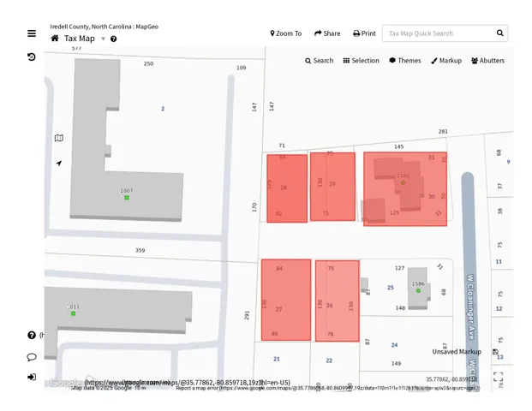The width and height of the screenshot is (532, 411).
Task: Click the home icon beside Tax Map
Action: [55, 39]
